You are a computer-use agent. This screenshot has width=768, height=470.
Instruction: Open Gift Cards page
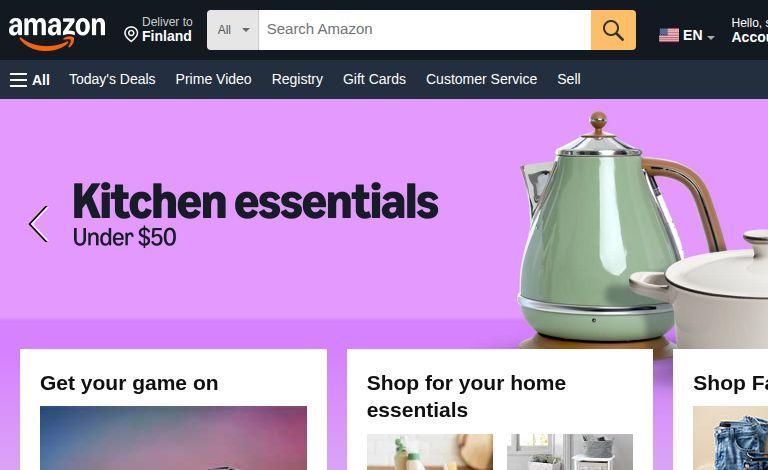tap(374, 79)
